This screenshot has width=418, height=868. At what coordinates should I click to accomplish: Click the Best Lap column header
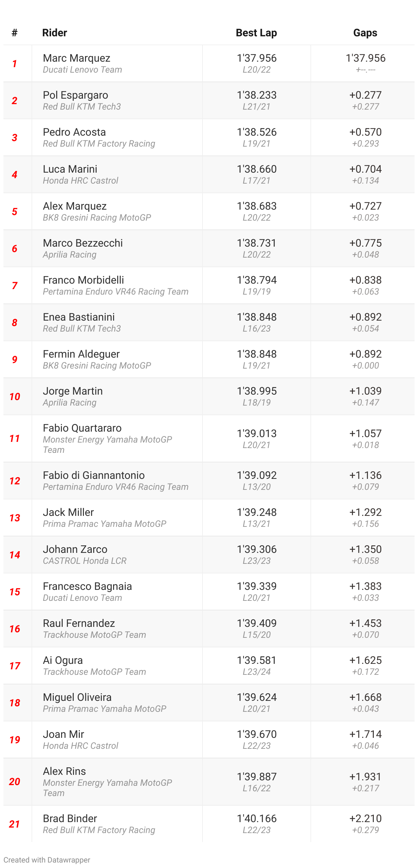256,33
